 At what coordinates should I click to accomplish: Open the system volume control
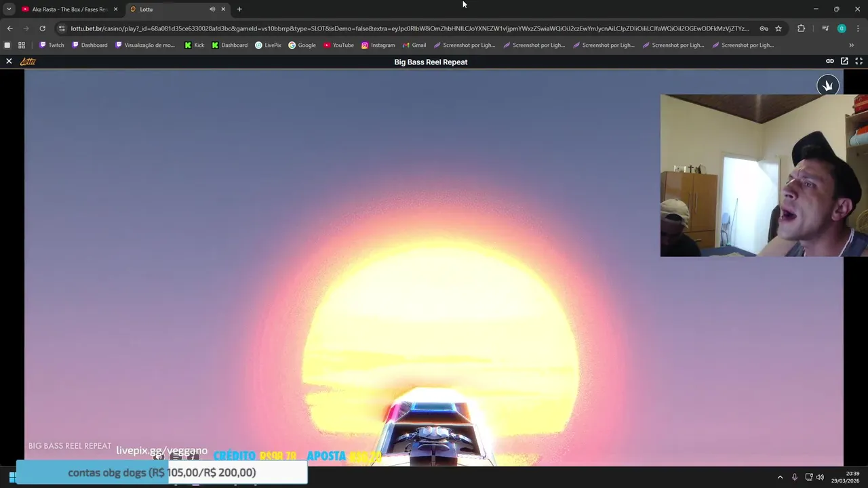click(820, 477)
